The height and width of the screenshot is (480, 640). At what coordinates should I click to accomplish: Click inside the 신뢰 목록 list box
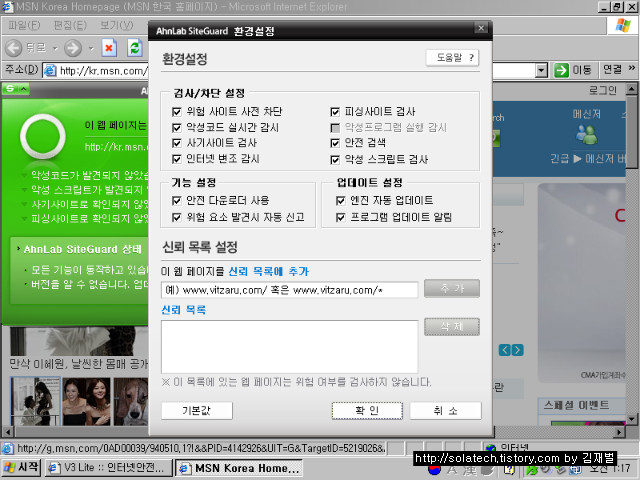[289, 347]
